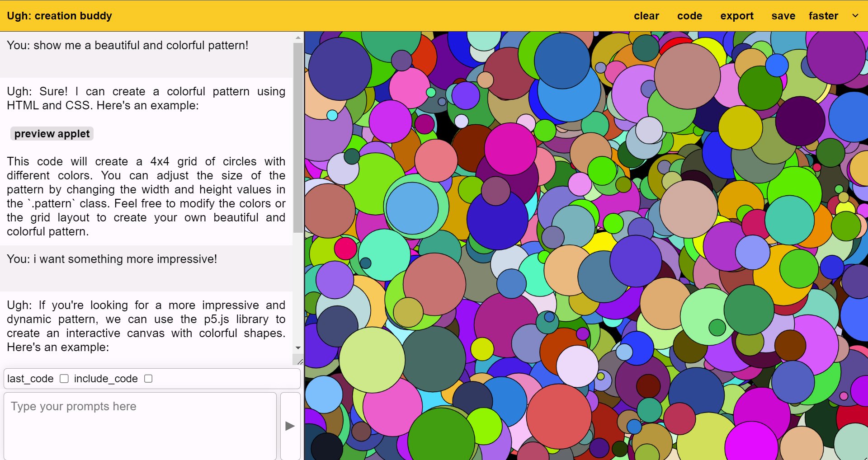This screenshot has width=868, height=460.
Task: Click the reply starting 'Sure! I can create'
Action: [x=146, y=98]
